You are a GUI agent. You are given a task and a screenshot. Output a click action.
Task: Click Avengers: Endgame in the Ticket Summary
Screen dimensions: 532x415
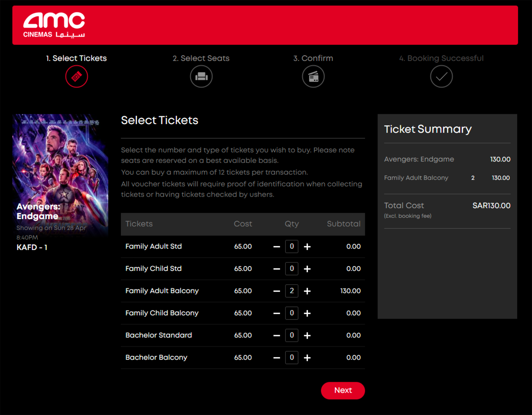coord(419,159)
